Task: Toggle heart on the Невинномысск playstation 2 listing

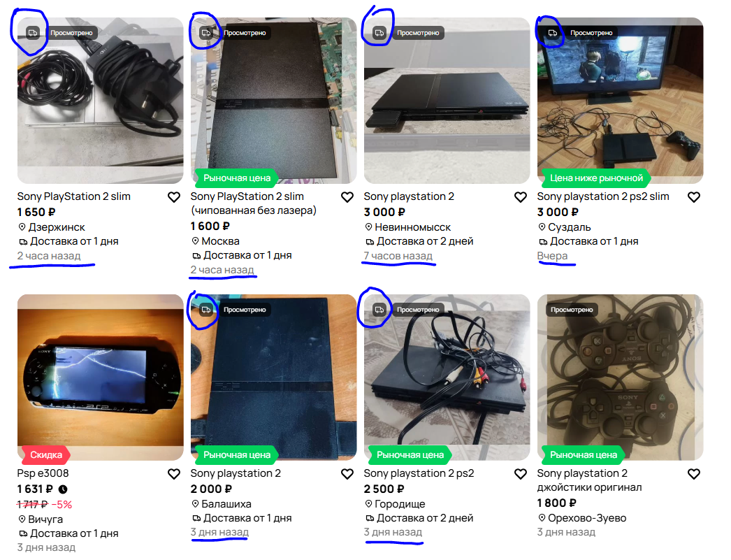Action: click(x=521, y=197)
